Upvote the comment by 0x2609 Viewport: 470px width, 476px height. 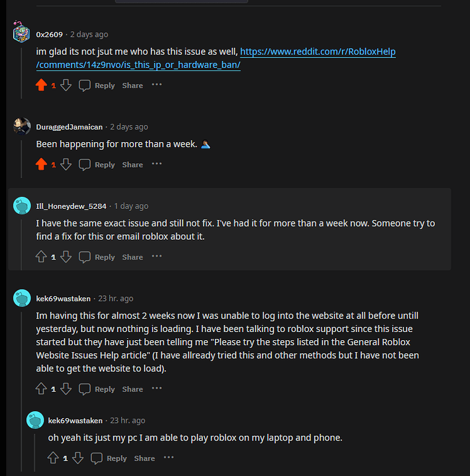tap(42, 85)
